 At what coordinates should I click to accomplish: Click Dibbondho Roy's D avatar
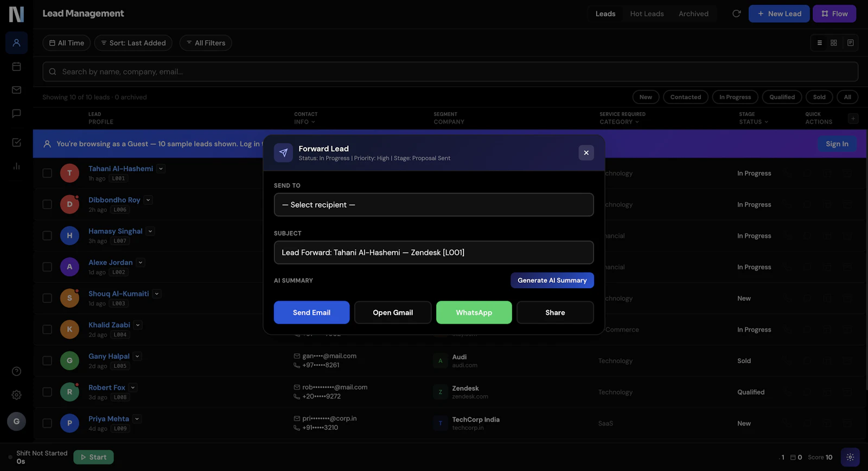(x=69, y=204)
